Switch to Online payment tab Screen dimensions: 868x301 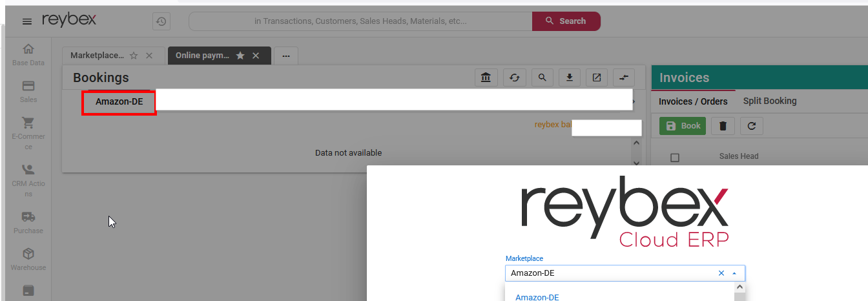pos(202,56)
